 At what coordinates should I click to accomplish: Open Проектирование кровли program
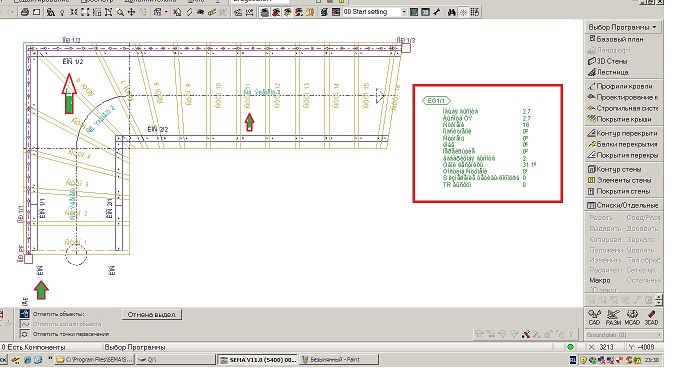(623, 97)
